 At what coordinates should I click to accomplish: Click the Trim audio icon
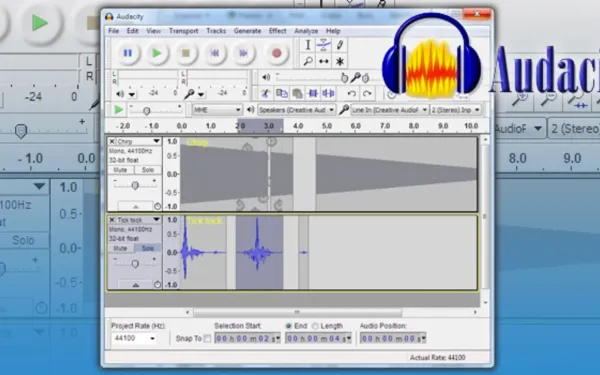coord(313,93)
